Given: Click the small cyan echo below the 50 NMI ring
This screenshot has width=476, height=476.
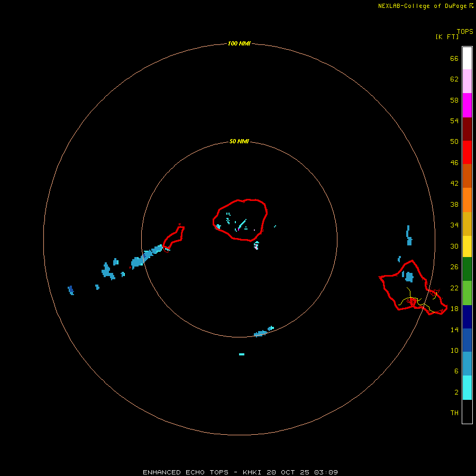Looking at the screenshot, I should click(242, 354).
